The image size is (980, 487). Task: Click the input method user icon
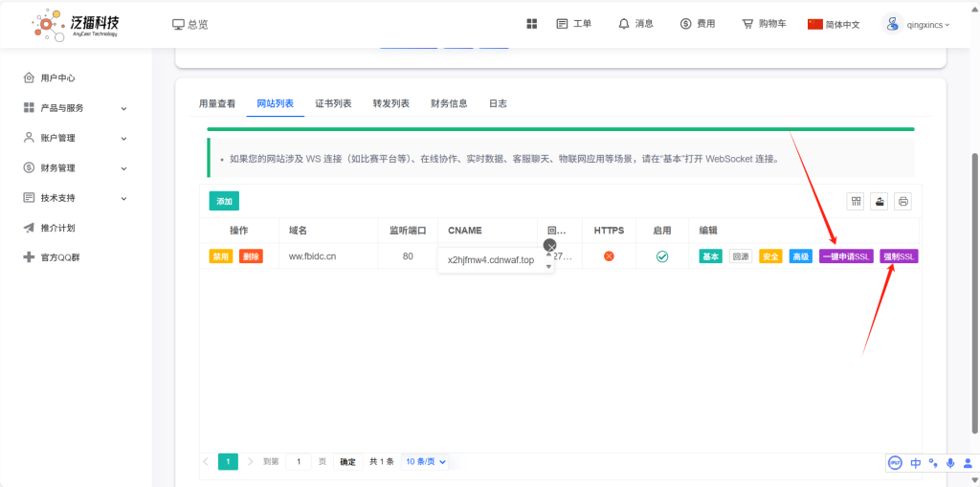coord(969,463)
